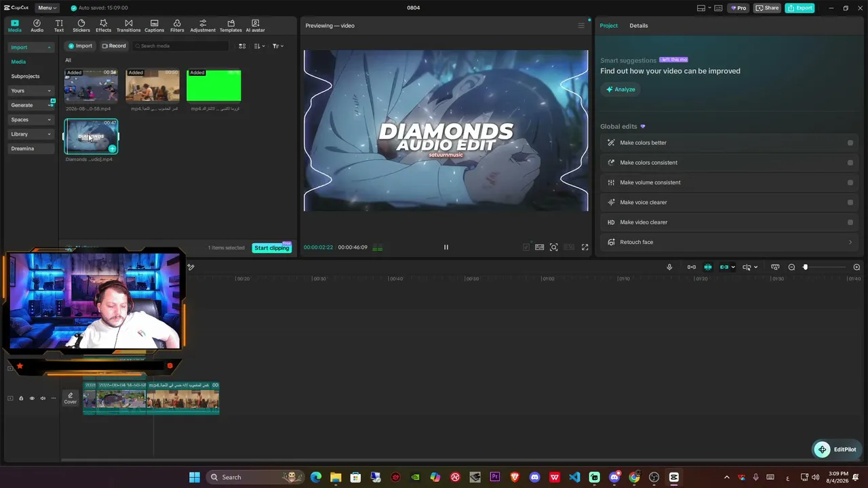Image resolution: width=868 pixels, height=488 pixels.
Task: Click the Export button
Action: point(800,8)
